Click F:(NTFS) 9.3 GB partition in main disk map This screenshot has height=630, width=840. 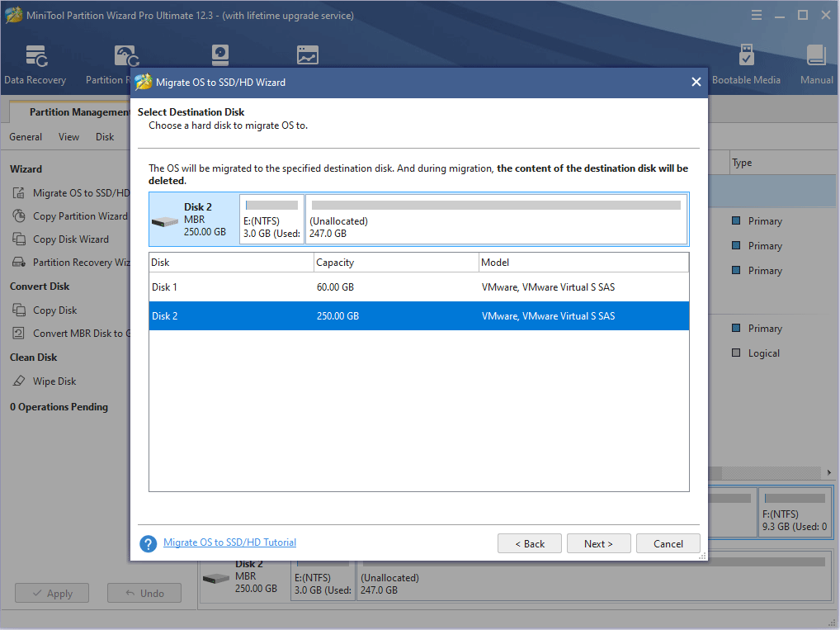tap(795, 514)
